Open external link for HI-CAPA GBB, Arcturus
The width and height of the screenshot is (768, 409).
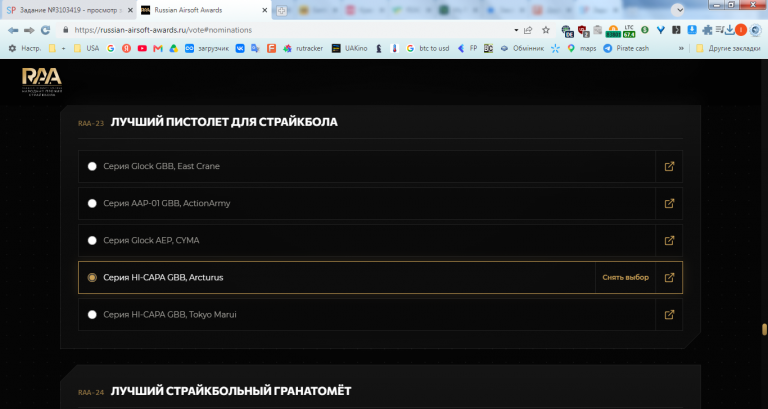pos(669,278)
